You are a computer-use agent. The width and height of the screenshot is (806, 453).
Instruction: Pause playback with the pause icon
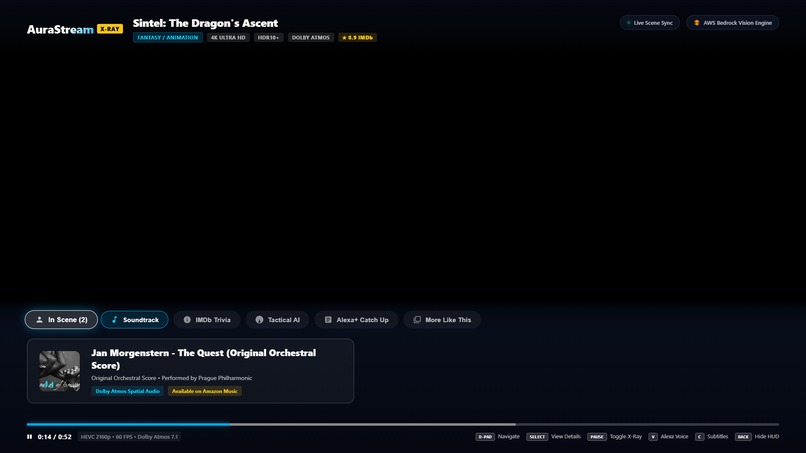29,437
